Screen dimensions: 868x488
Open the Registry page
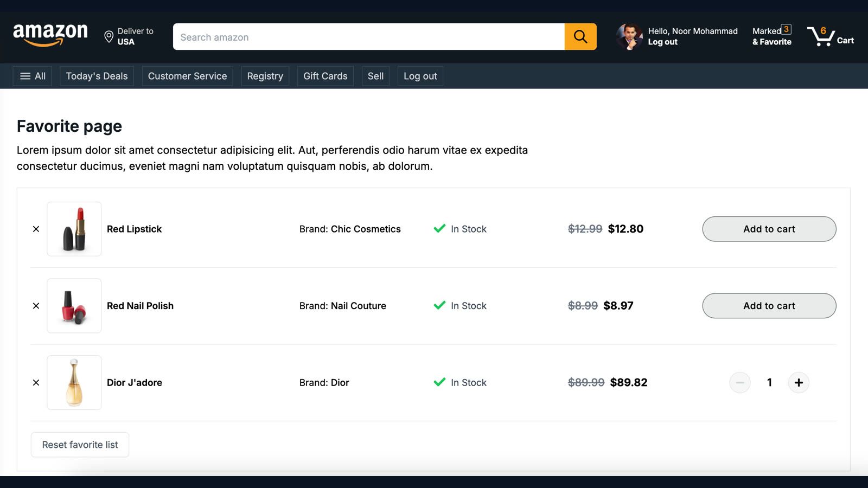265,76
